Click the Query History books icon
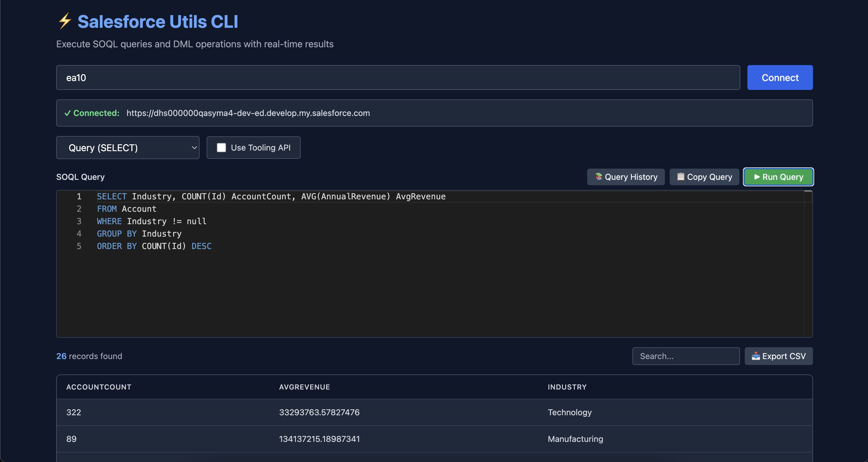 pyautogui.click(x=598, y=176)
